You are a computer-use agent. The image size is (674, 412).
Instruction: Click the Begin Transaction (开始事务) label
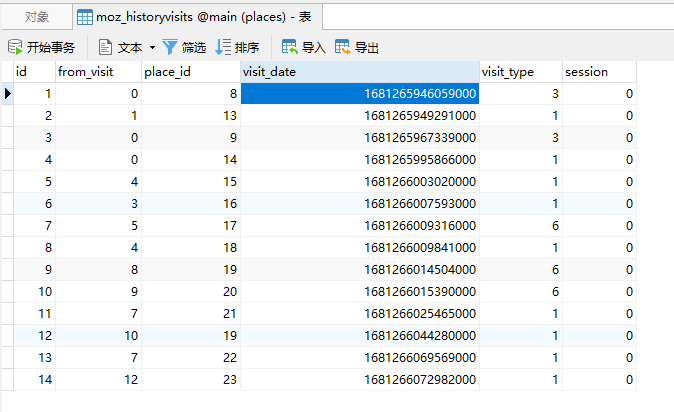(x=51, y=47)
